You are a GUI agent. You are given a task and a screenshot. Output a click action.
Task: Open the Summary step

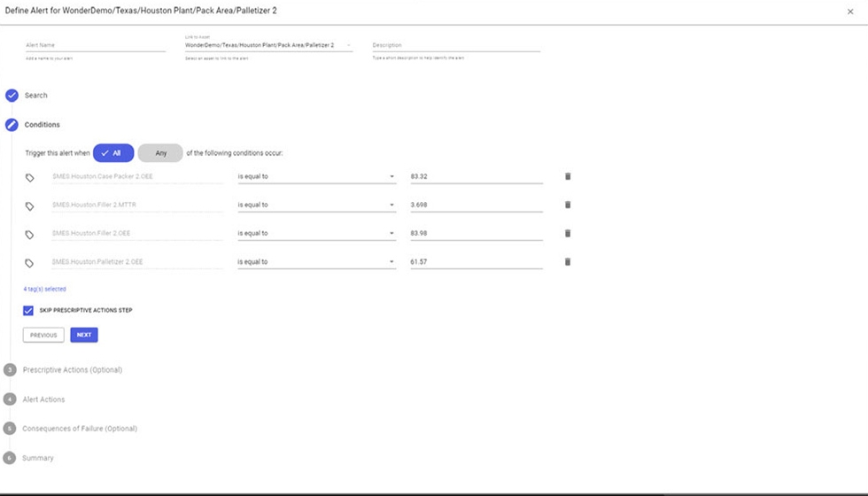click(37, 458)
